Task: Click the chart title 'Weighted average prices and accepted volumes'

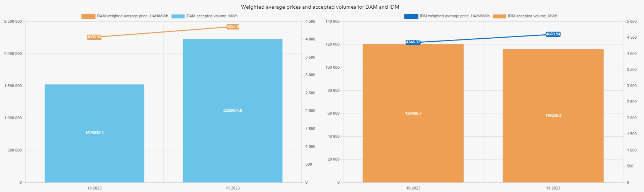Action: 320,7
